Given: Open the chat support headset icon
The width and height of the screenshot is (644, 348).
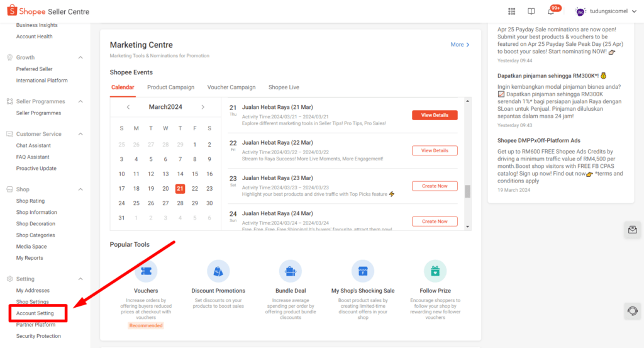Looking at the screenshot, I should click(633, 311).
